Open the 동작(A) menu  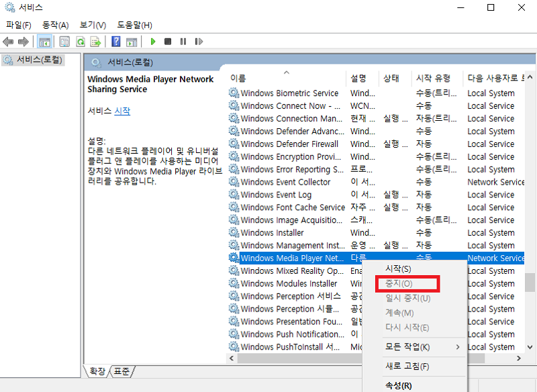click(54, 22)
